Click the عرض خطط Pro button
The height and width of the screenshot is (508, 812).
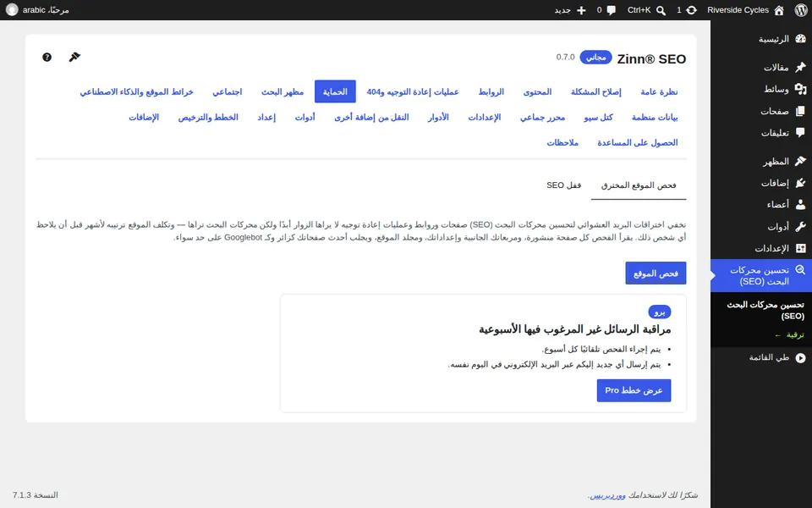click(x=634, y=390)
